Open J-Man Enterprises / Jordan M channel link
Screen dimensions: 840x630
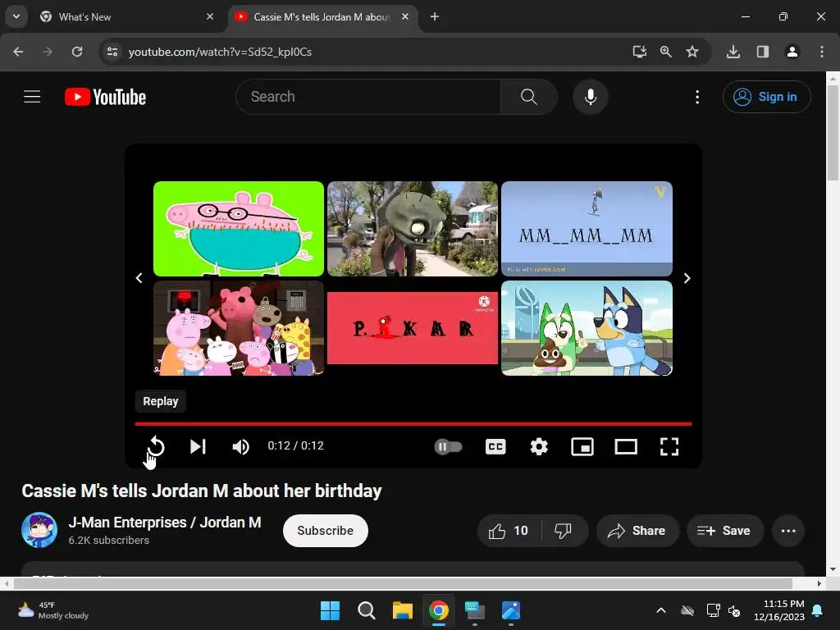(165, 523)
